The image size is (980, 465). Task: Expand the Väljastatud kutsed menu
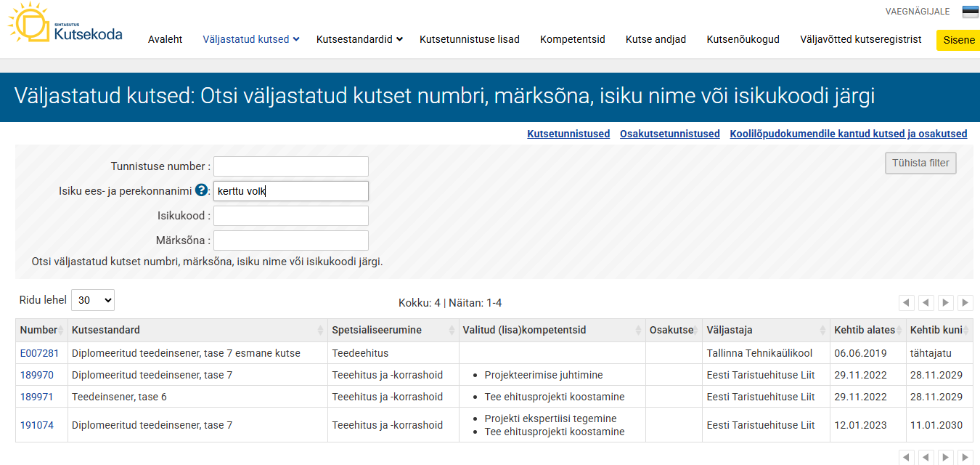[x=251, y=39]
